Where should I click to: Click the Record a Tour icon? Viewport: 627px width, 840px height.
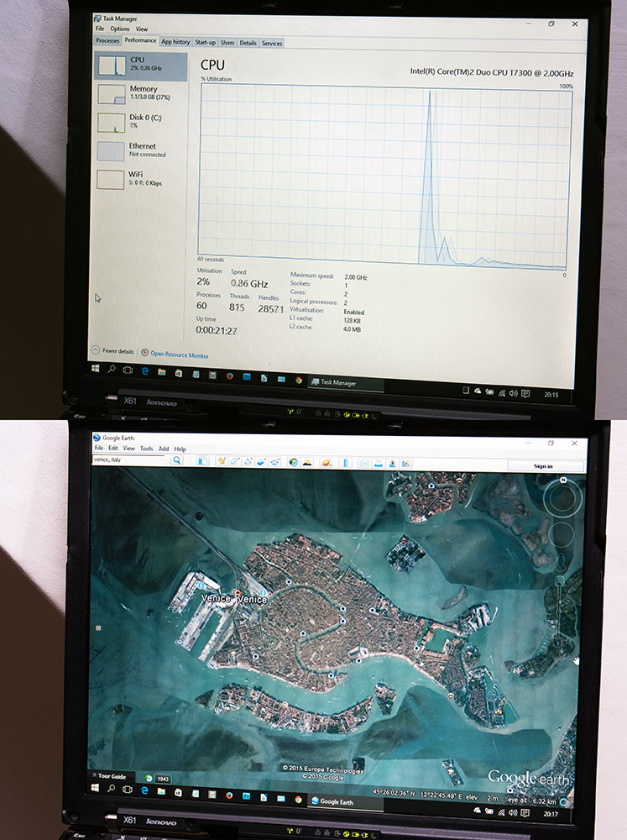coord(275,462)
